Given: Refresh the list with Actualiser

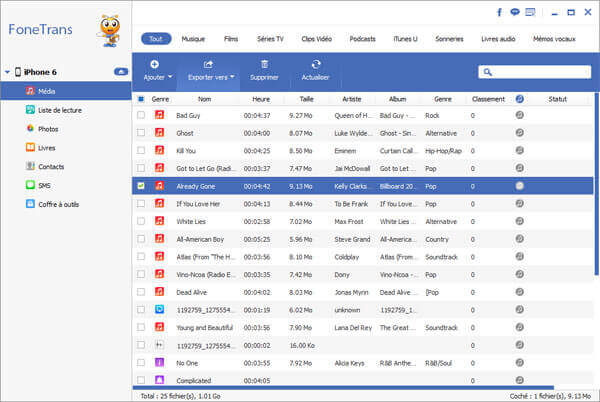Looking at the screenshot, I should (x=314, y=69).
